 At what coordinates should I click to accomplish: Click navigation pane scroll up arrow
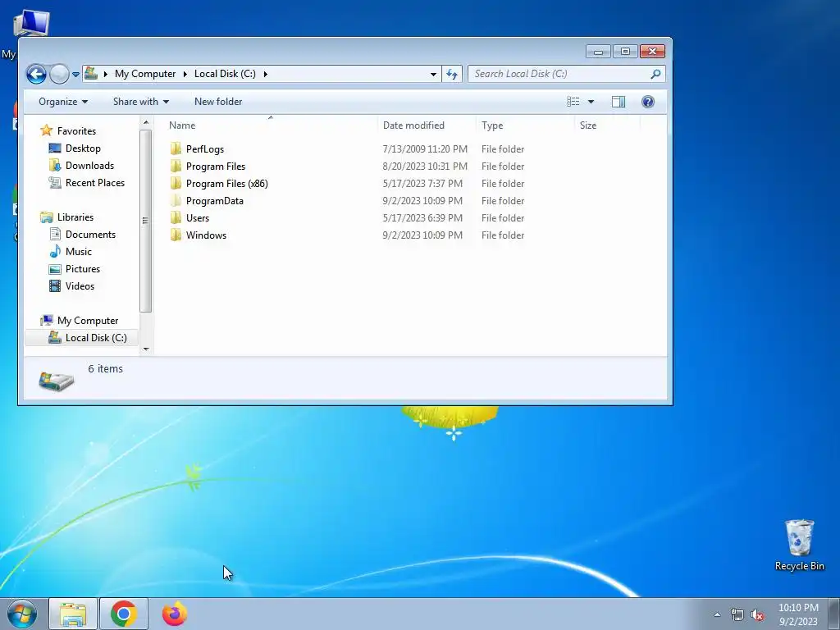146,123
